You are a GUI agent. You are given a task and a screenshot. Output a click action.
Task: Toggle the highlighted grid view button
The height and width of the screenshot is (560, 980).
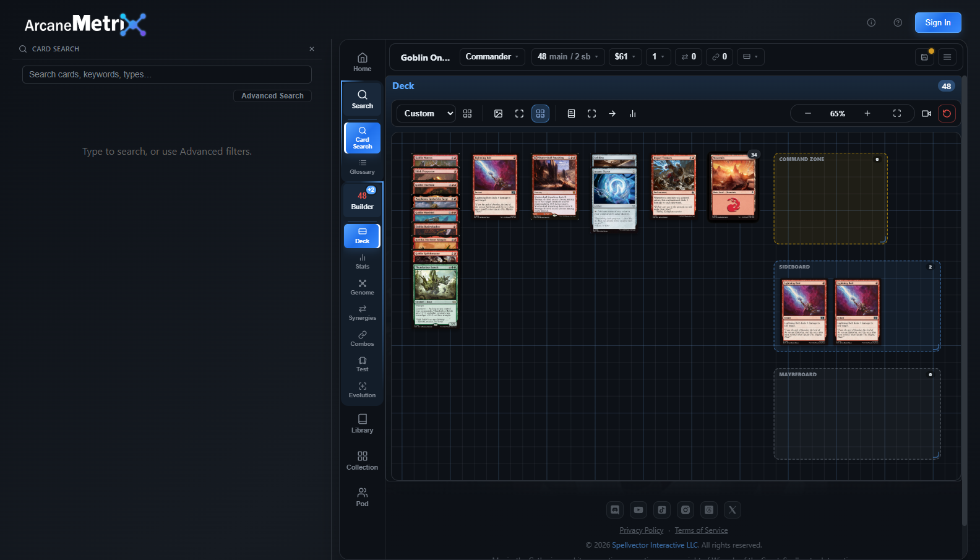click(540, 113)
